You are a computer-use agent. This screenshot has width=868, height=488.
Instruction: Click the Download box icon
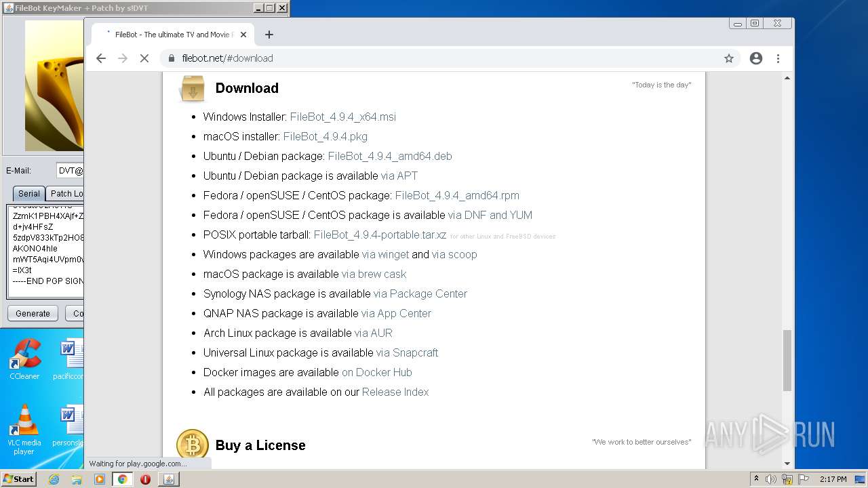193,89
